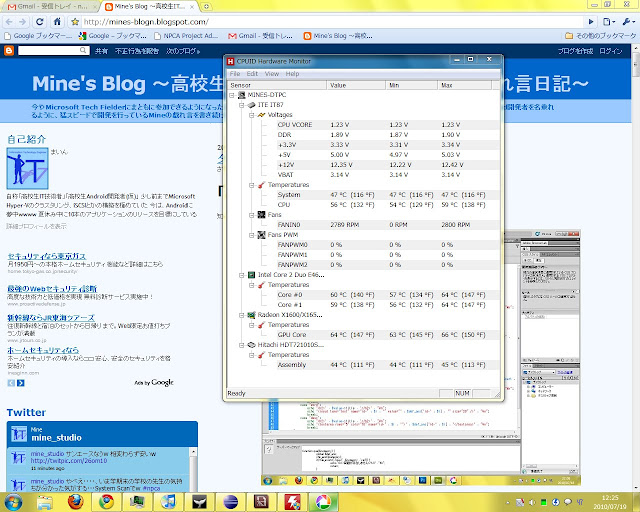
Task: Collapse the ITE IT87 node
Action: click(242, 105)
